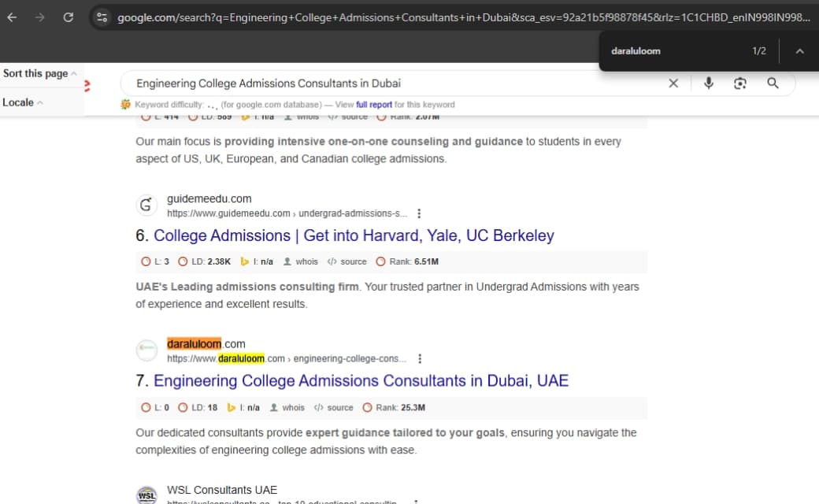Open full report for keyword difficulty
The image size is (819, 504).
(x=373, y=105)
